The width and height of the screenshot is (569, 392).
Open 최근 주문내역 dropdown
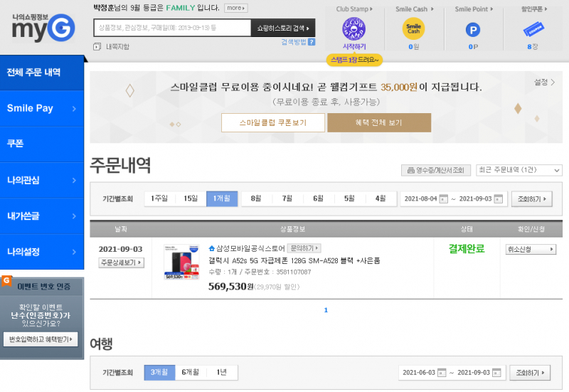[x=519, y=170]
